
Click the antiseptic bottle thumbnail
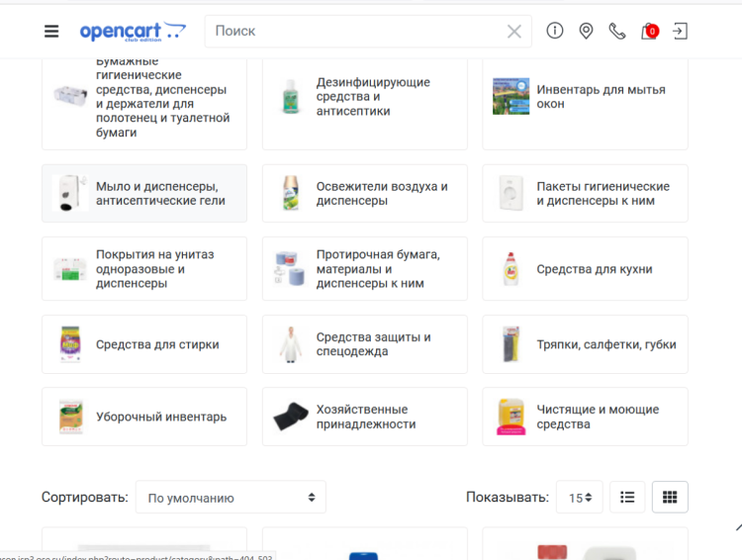point(291,97)
